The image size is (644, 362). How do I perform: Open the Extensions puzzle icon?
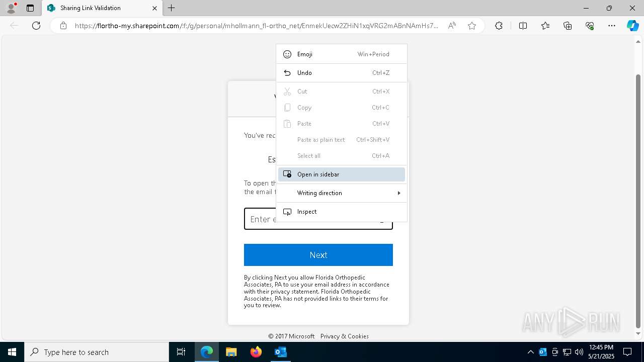coord(499,26)
